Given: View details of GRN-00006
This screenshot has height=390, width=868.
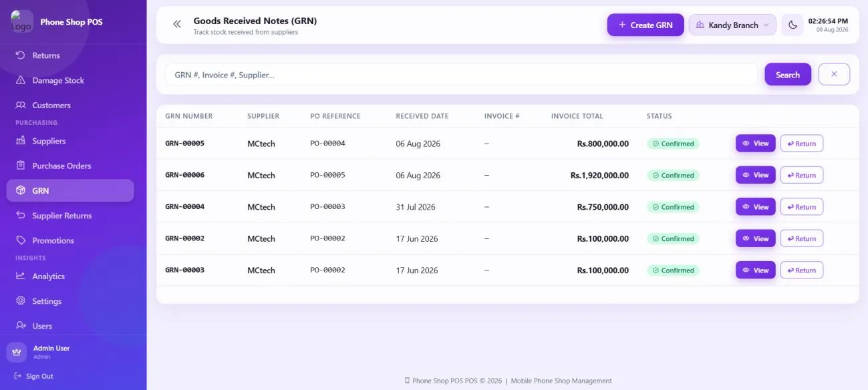Looking at the screenshot, I should point(756,175).
